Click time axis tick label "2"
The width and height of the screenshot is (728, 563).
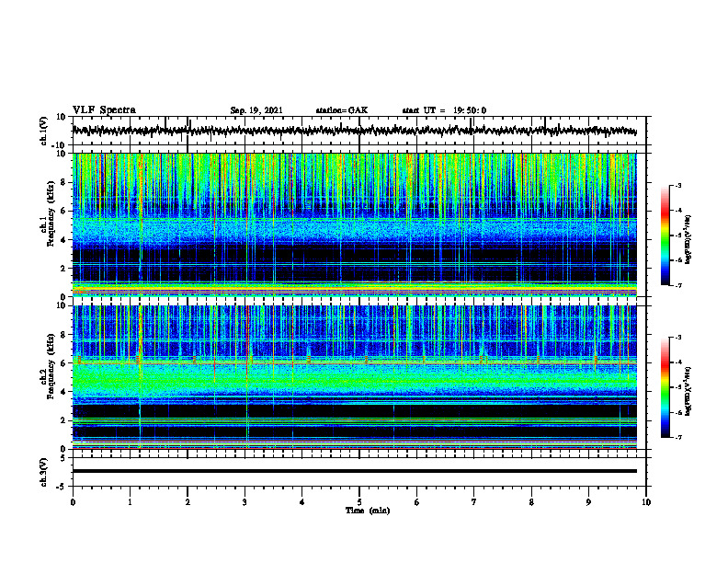(188, 502)
